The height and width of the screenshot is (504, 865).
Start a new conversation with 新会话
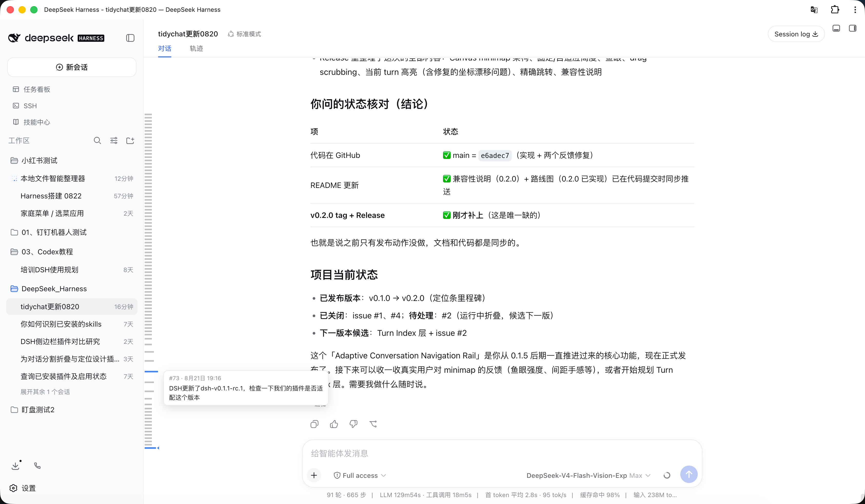(x=72, y=67)
